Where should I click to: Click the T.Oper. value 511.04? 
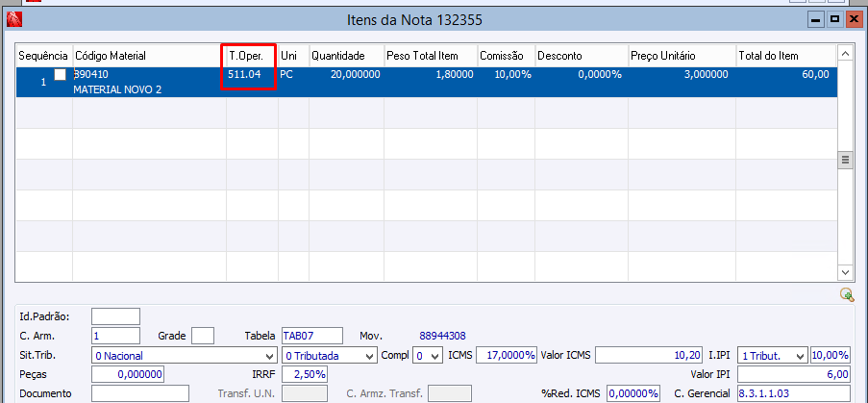[244, 74]
